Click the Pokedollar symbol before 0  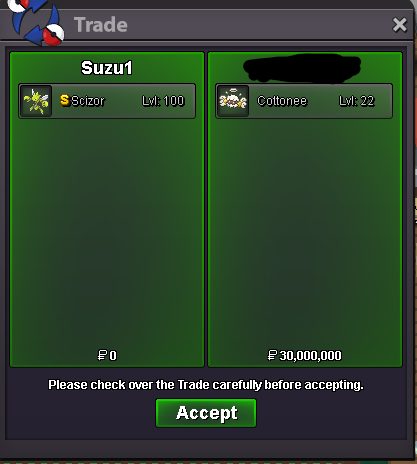(102, 355)
